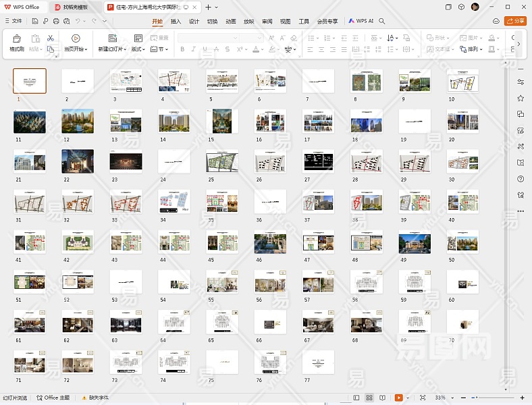Open the help question mark icon in sidebar
Screen dimensions: 532x405
point(521,179)
